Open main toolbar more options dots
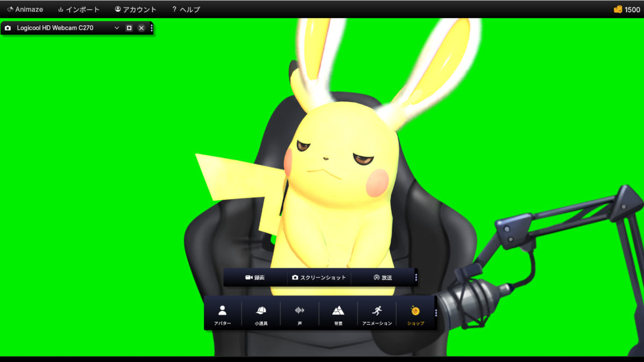 click(436, 313)
